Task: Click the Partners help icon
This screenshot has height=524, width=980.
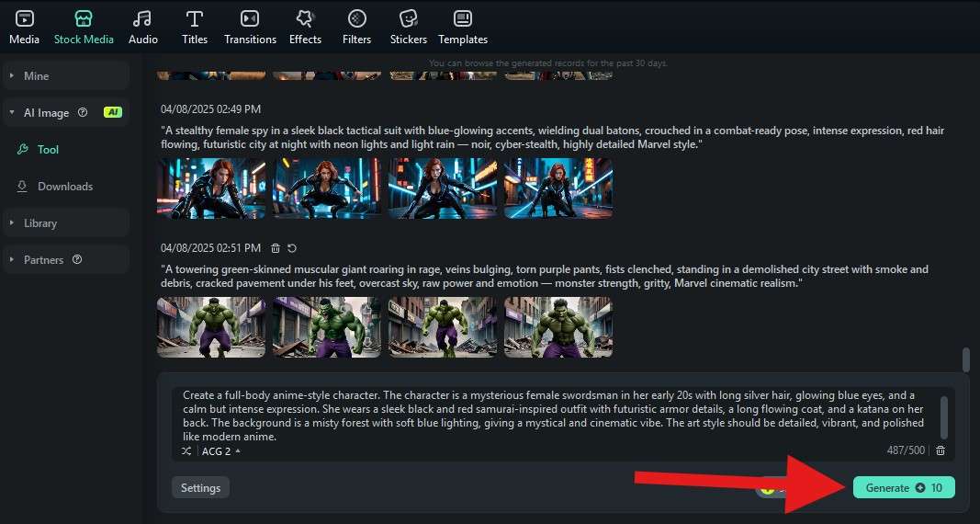Action: coord(77,259)
